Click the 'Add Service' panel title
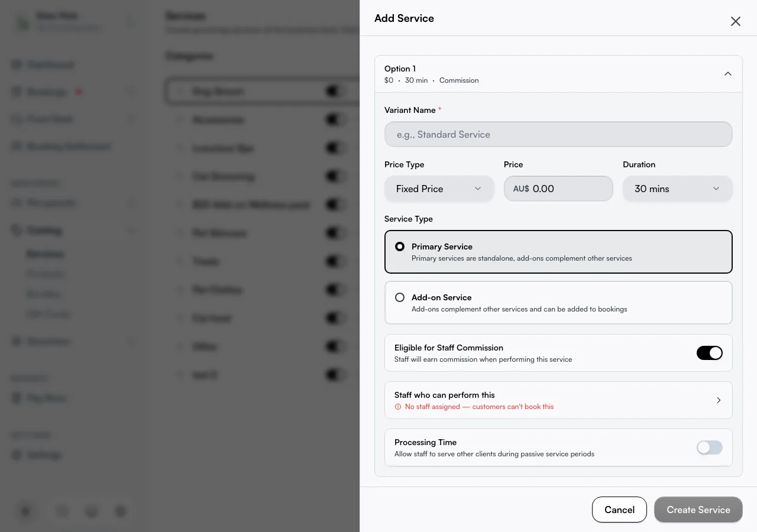Viewport: 757px width, 532px height. [x=404, y=18]
